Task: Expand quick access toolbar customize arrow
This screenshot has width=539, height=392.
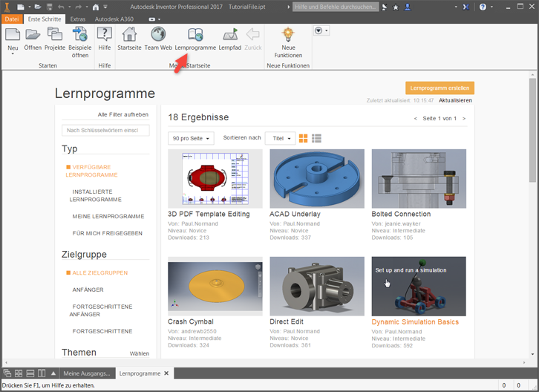Action: click(105, 7)
